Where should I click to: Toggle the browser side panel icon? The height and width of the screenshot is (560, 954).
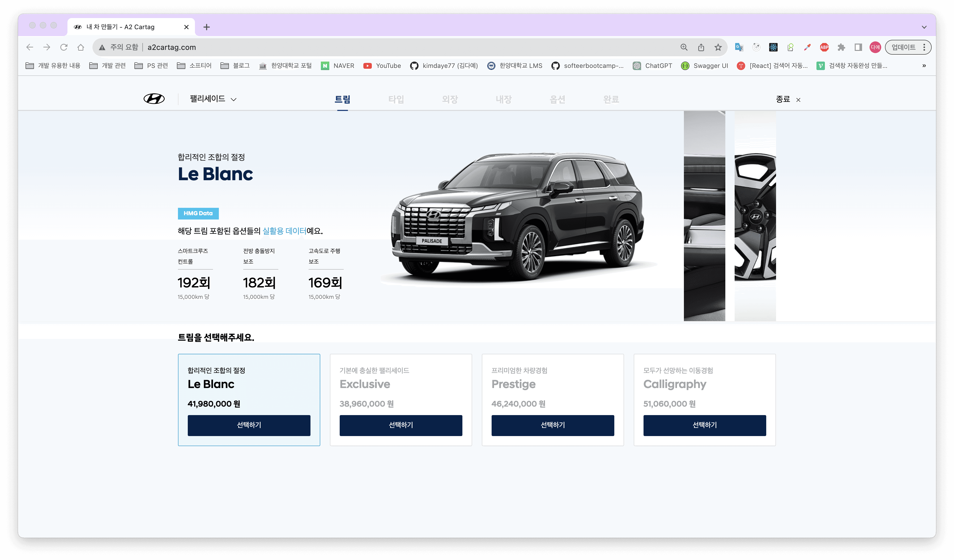pos(858,47)
